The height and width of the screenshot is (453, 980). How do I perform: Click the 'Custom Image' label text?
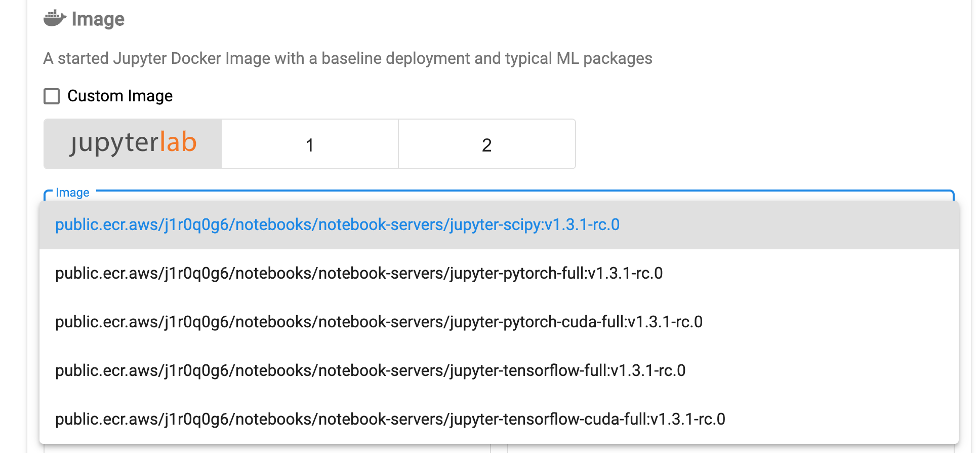pos(120,96)
